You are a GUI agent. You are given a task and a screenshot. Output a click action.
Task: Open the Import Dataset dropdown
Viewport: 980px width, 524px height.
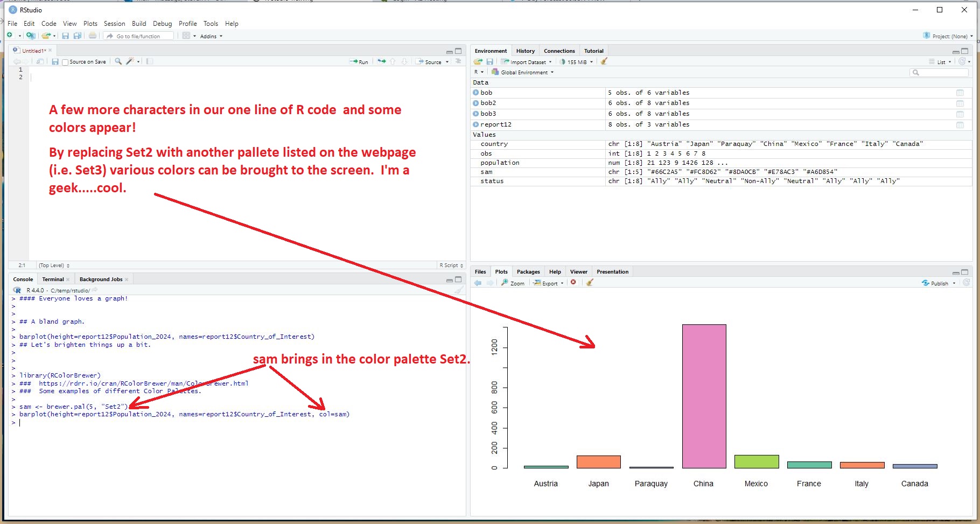click(x=527, y=62)
